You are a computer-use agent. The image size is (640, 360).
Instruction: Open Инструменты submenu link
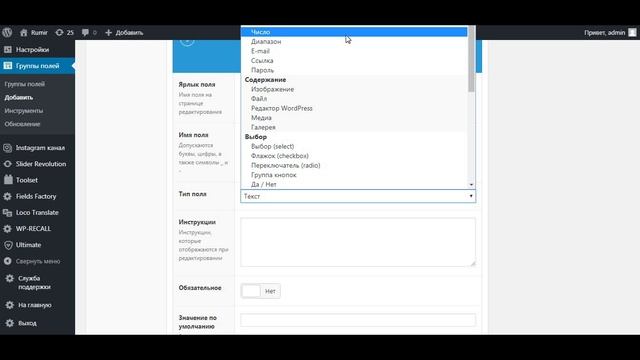24,111
